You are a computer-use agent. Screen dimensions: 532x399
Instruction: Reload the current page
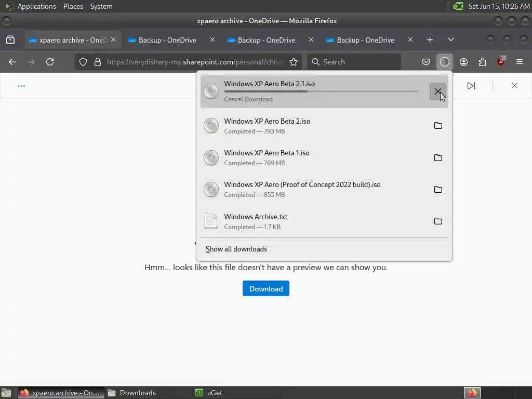click(x=50, y=62)
